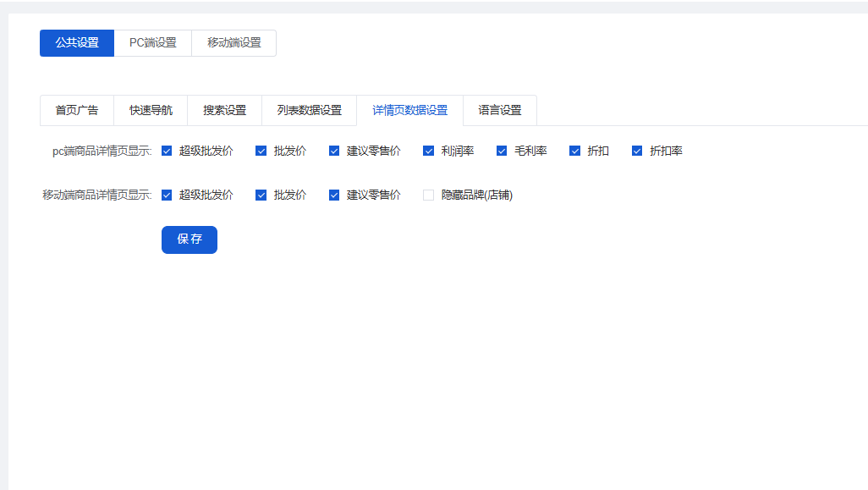This screenshot has height=490, width=868.
Task: Uncheck the 折扣率 checkbox
Action: pyautogui.click(x=637, y=151)
